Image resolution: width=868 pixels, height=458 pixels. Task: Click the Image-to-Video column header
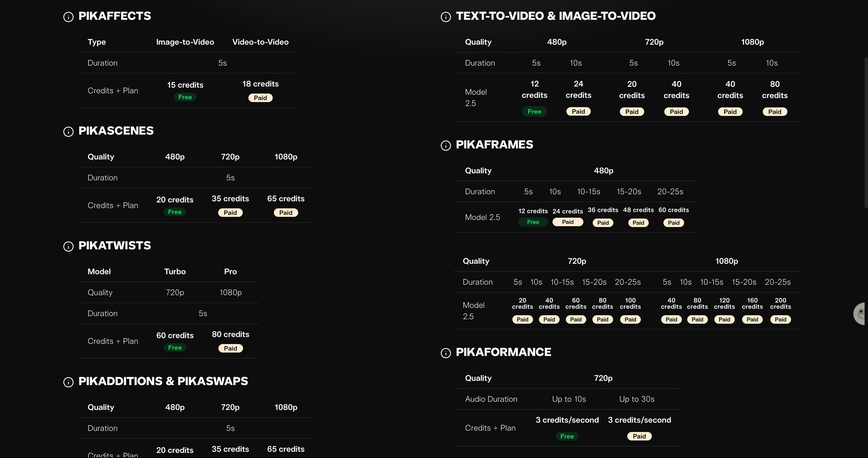[x=185, y=42]
